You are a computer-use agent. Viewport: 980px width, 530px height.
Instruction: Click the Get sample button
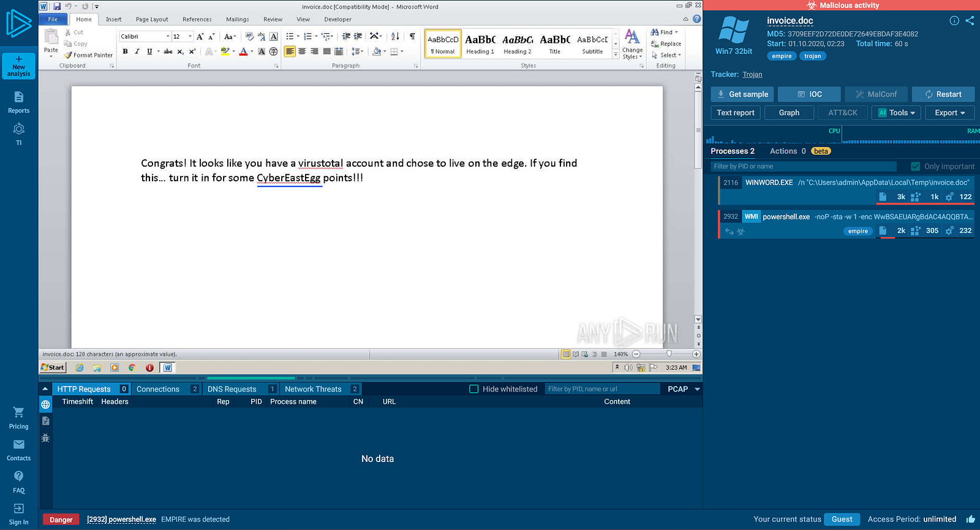[742, 94]
